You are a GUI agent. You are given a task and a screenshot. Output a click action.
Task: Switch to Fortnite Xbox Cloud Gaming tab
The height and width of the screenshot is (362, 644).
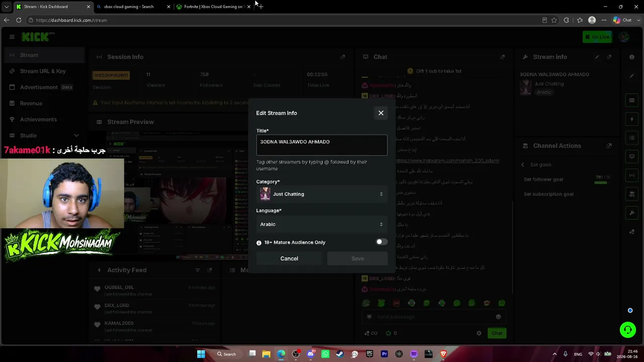pos(214,7)
